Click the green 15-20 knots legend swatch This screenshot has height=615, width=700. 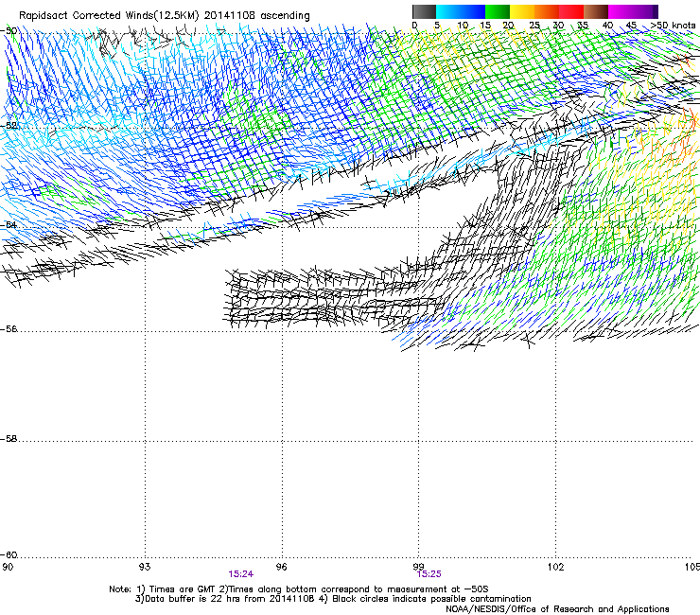click(x=498, y=11)
